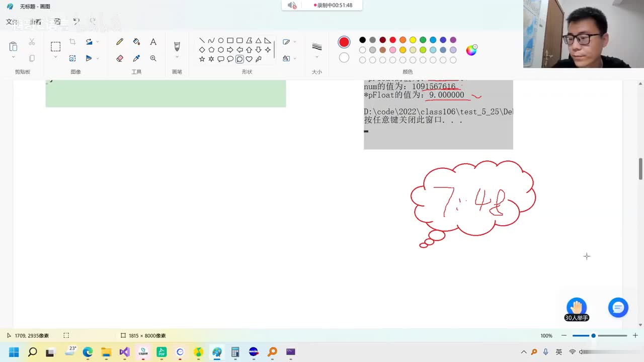Choose the five-point star shape
The width and height of the screenshot is (644, 362).
(x=202, y=59)
